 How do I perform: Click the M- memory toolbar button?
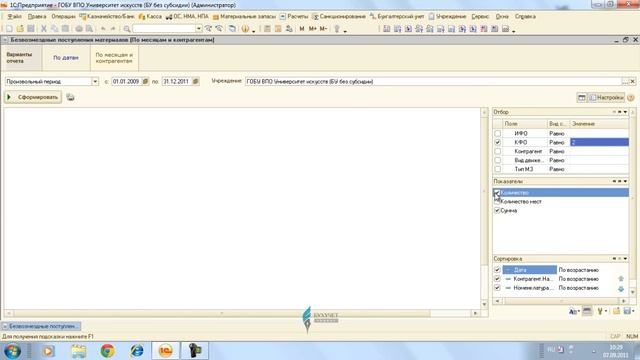pos(323,29)
